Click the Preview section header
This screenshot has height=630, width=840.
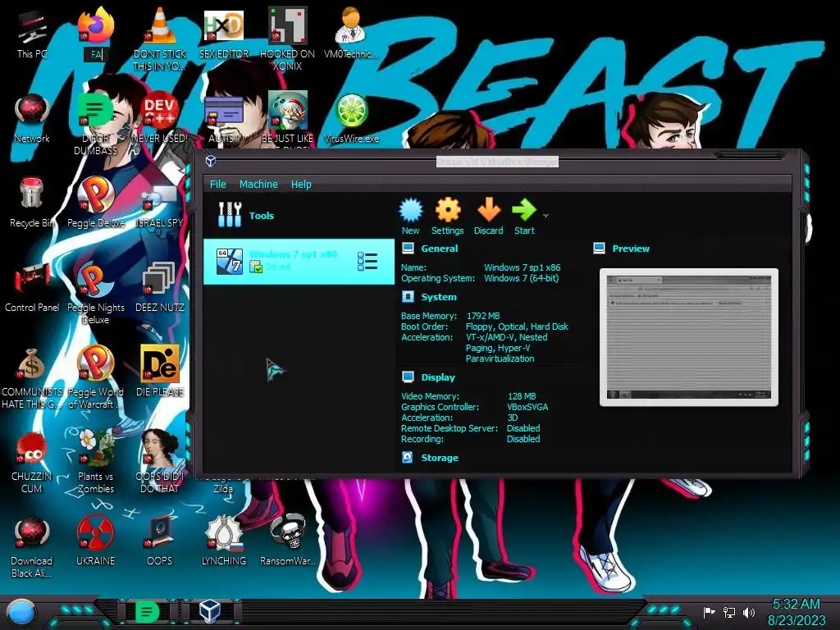tap(631, 249)
